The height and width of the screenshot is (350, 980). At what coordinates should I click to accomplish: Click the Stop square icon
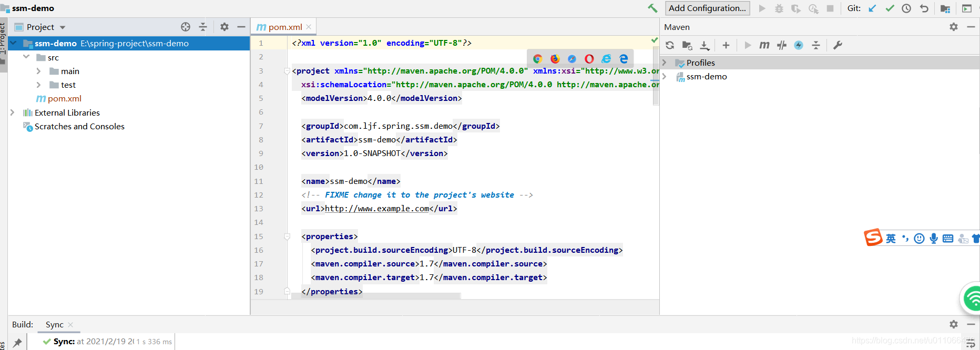coord(830,8)
